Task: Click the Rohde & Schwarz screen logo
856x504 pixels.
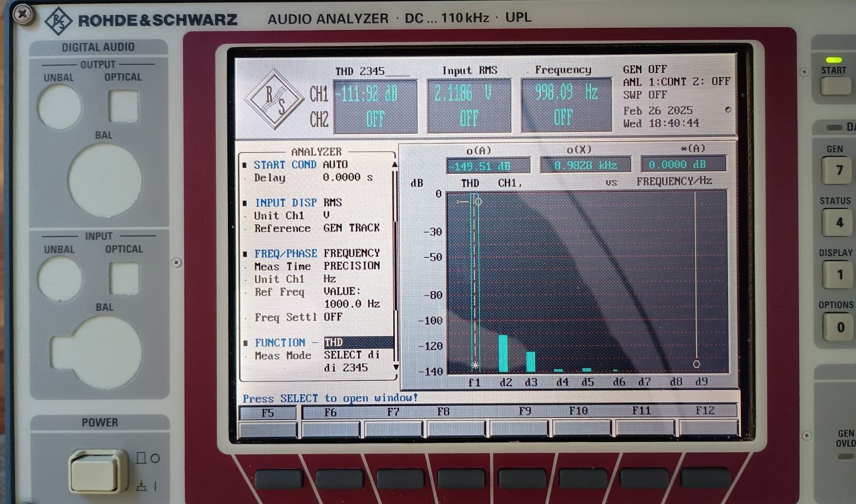Action: [x=274, y=99]
